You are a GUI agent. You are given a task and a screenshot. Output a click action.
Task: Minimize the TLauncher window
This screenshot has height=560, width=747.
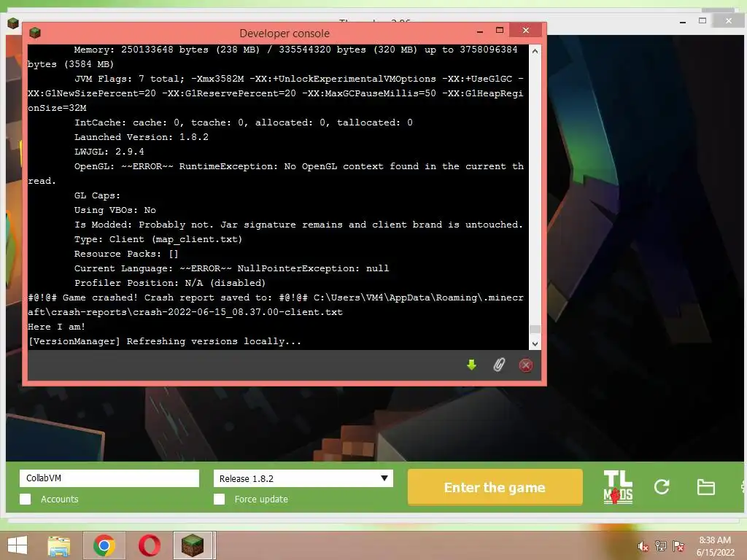tap(683, 21)
